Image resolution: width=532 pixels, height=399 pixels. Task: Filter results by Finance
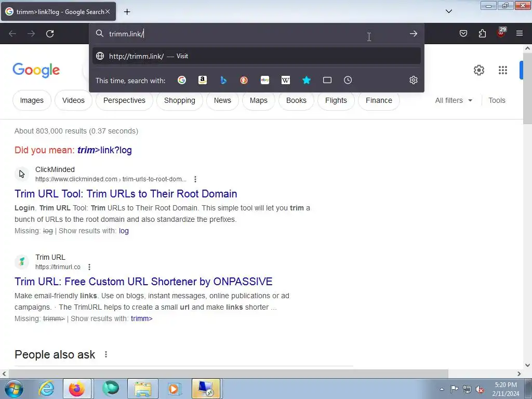click(379, 100)
